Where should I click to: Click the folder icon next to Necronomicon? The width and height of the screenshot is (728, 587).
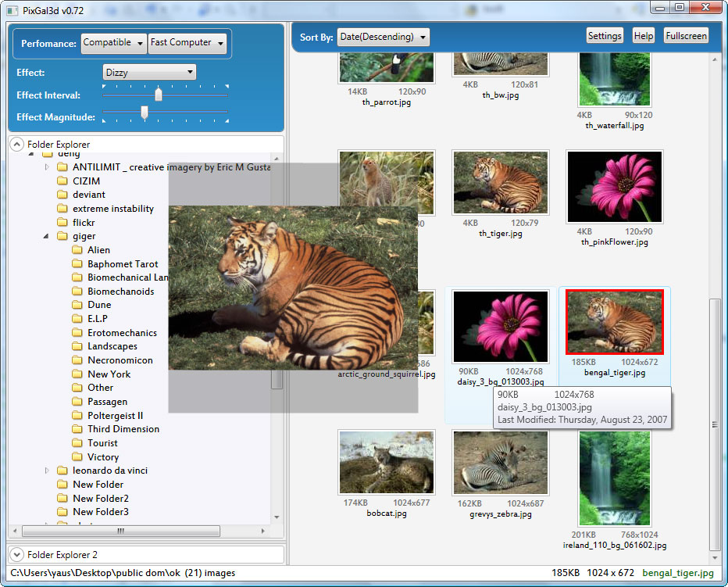click(77, 360)
